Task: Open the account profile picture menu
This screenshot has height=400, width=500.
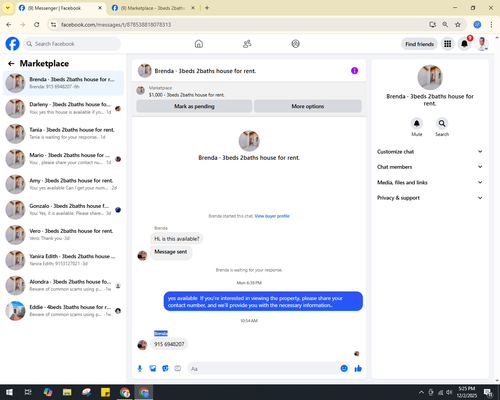Action: [482, 44]
